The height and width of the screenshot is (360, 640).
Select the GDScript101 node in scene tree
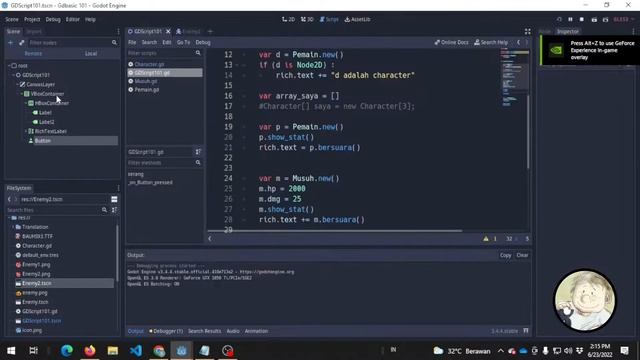click(x=36, y=75)
